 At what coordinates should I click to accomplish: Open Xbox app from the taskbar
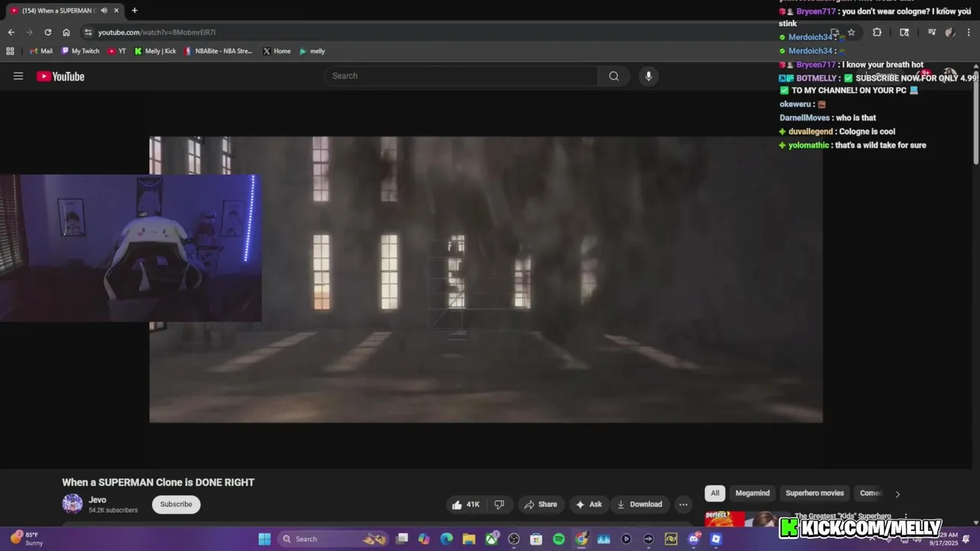point(492,539)
